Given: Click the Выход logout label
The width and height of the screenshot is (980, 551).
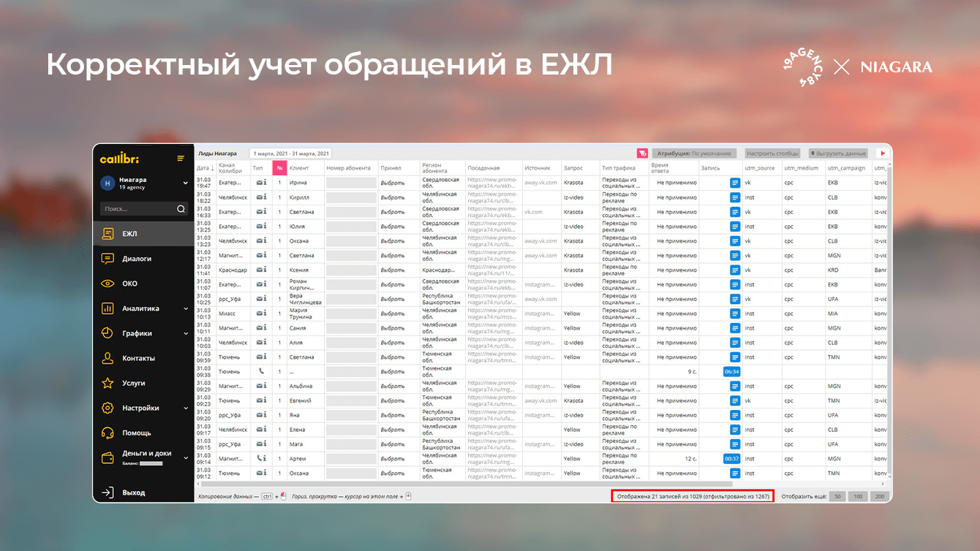Looking at the screenshot, I should (134, 493).
